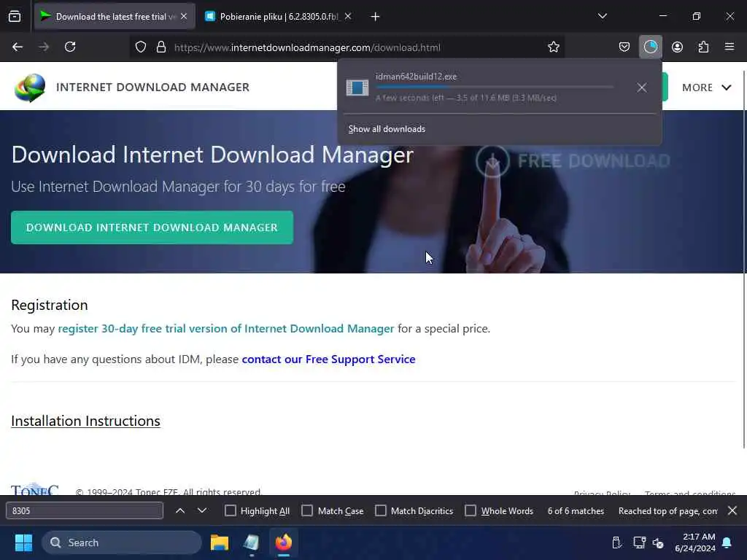Close the Download the latest free trial tab
The height and width of the screenshot is (560, 747).
point(184,16)
